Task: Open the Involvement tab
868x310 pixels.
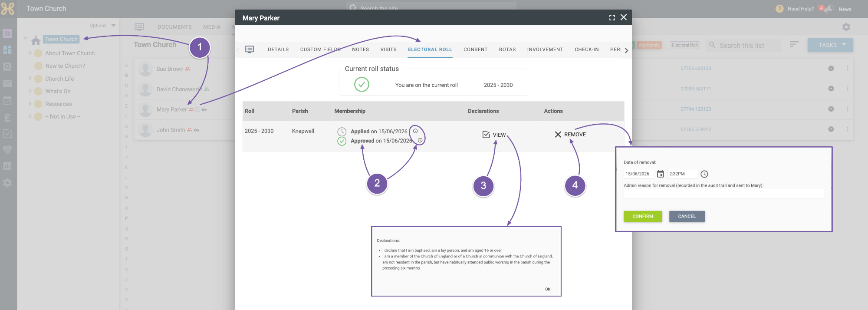Action: [545, 49]
